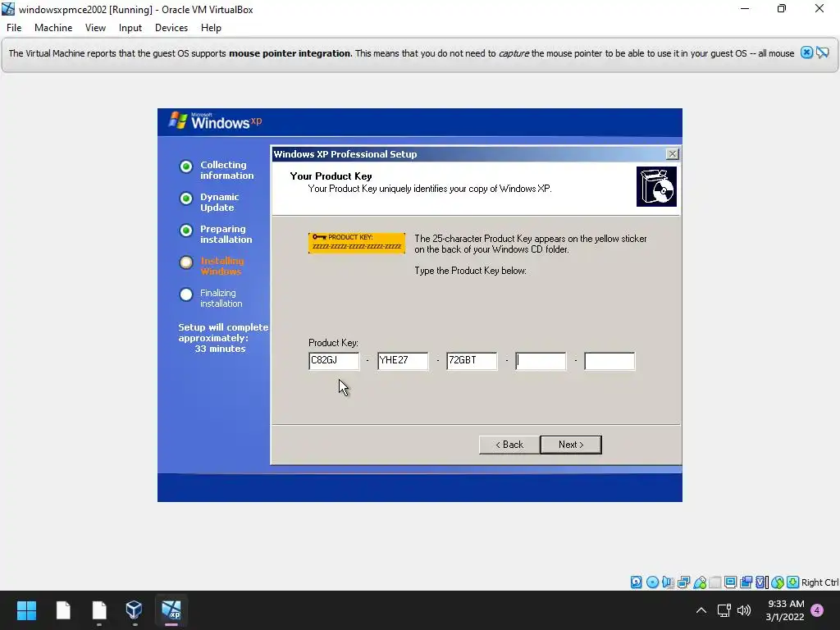Click the shared folders status icon
This screenshot has width=840, height=630.
(715, 582)
